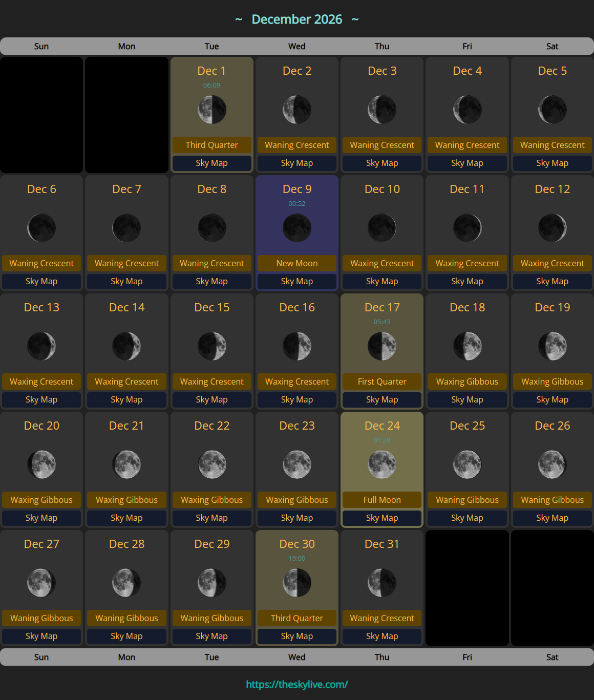Click the Waning Gibbous moon icon on Dec 27

(41, 583)
